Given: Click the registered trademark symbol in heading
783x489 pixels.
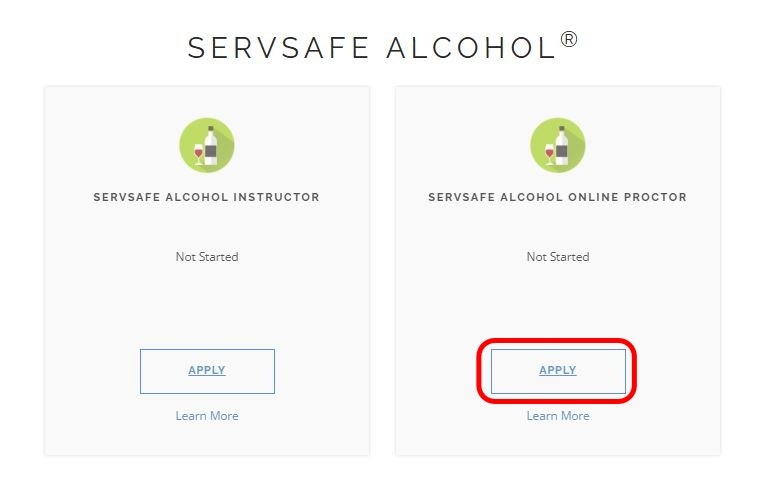Looking at the screenshot, I should tap(569, 40).
